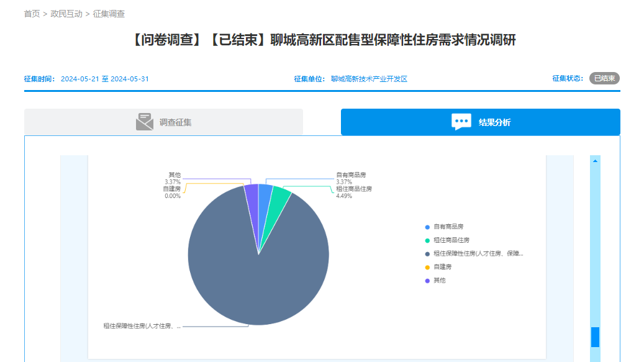Click green legend dot for 租住商品住房
Viewport: 644px width, 362px height.
pos(427,240)
